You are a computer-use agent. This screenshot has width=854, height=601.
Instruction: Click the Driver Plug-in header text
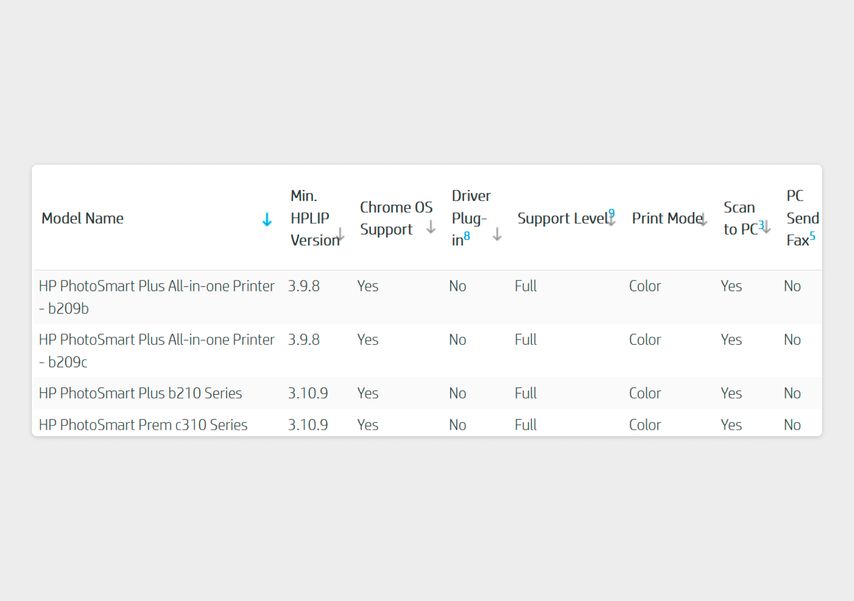tap(471, 218)
